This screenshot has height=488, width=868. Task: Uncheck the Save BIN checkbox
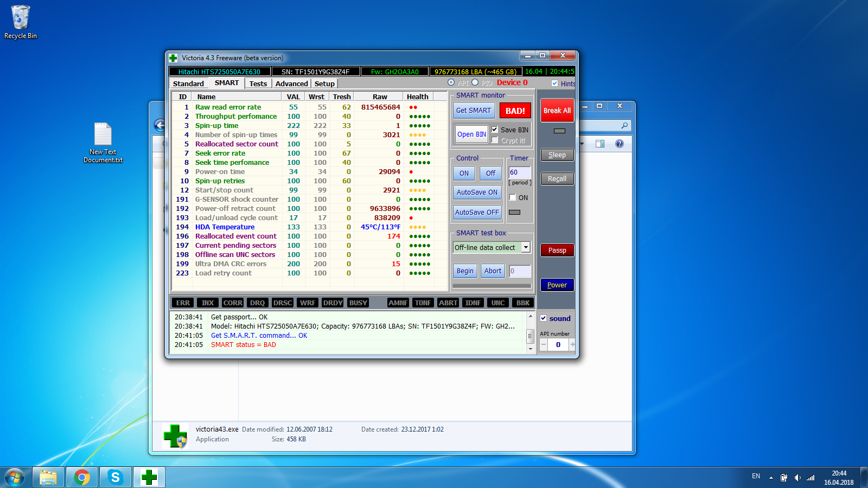[x=495, y=130]
